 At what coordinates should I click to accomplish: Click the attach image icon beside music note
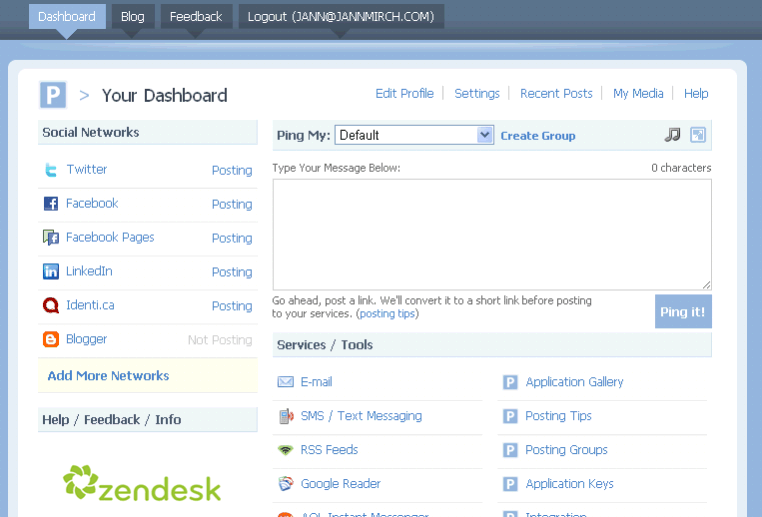698,135
